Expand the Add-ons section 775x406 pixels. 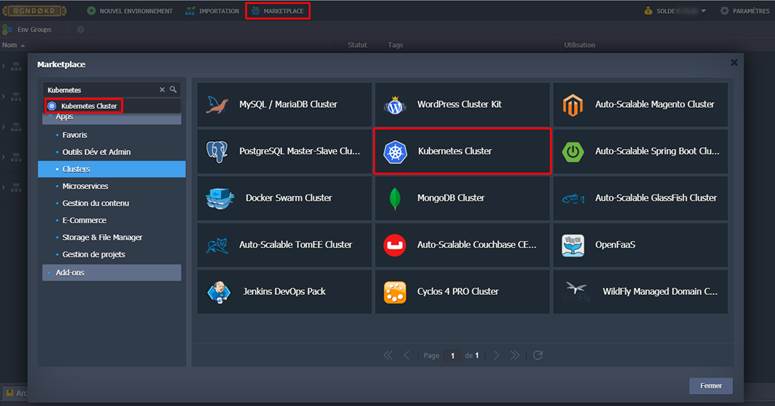[x=112, y=272]
